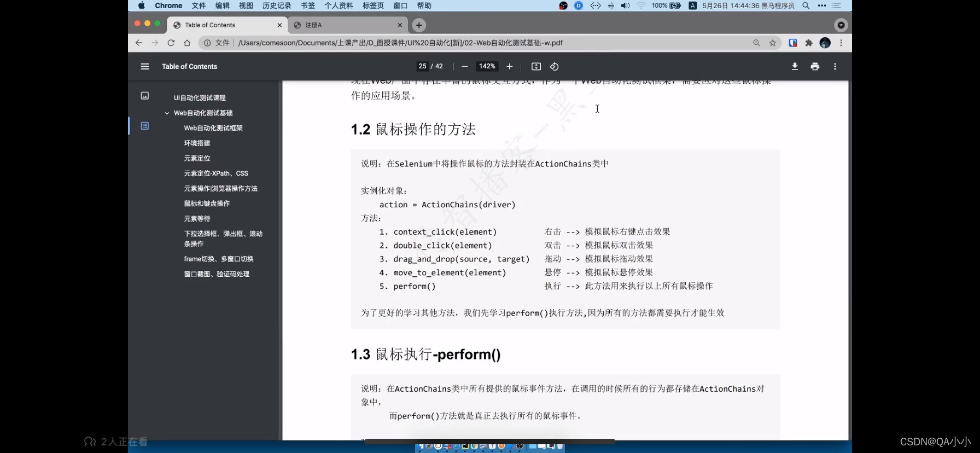Screen dimensions: 980x453
Task: Rotate the PDF counterclockwise
Action: 554,66
